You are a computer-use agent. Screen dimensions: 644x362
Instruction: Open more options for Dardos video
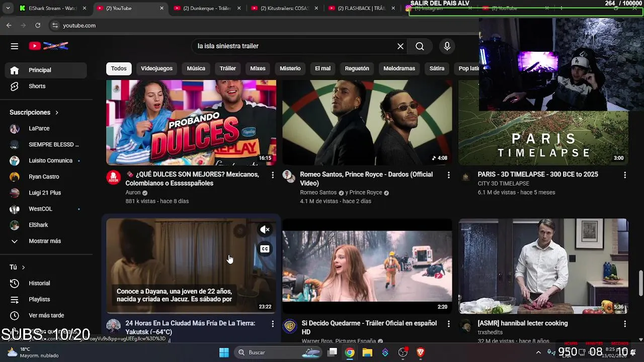(x=449, y=175)
